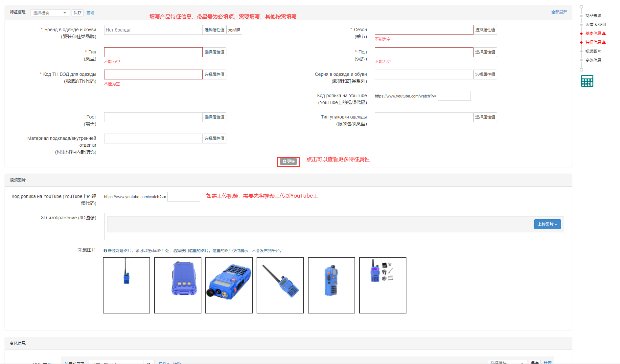Screen dimensions: 620x364
Task: Focus the Тип упаковки одежды input
Action: [x=424, y=117]
